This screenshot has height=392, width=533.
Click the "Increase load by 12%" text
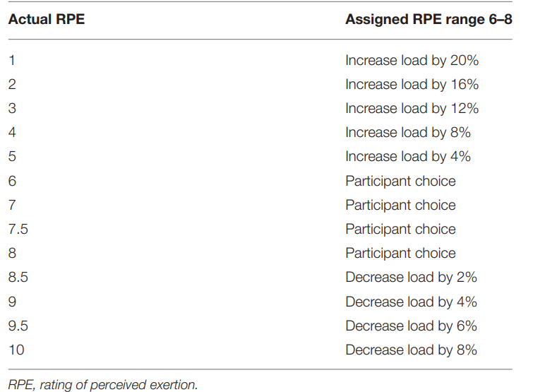tap(412, 109)
